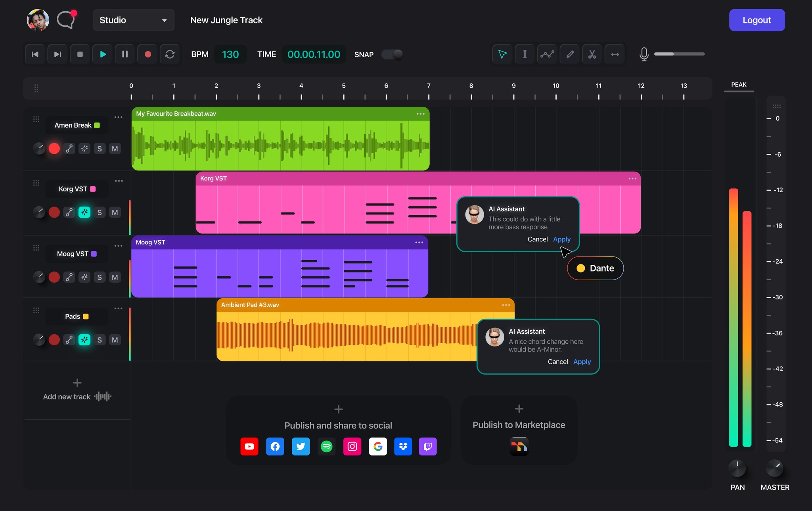Select the automation curve tool
This screenshot has width=812, height=511.
547,54
